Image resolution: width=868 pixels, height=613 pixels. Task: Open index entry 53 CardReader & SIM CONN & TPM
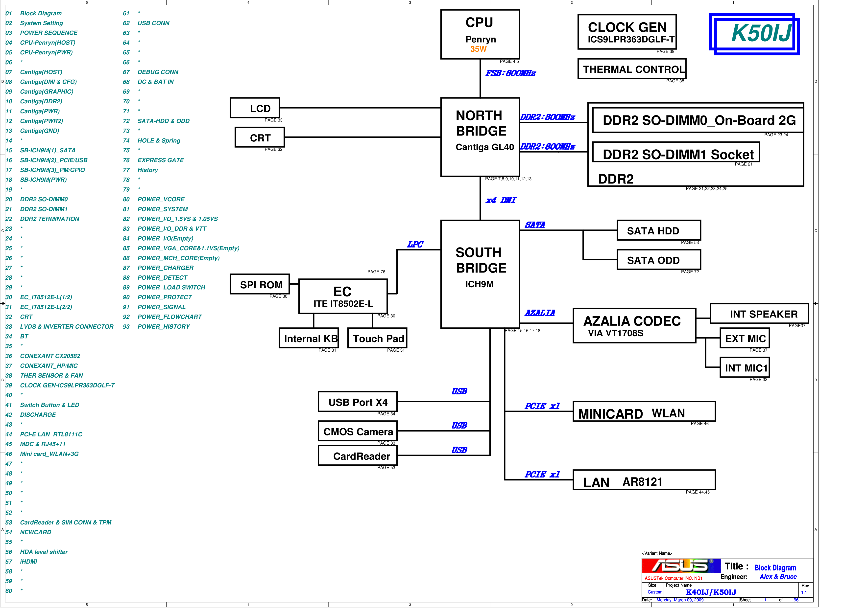coord(58,523)
